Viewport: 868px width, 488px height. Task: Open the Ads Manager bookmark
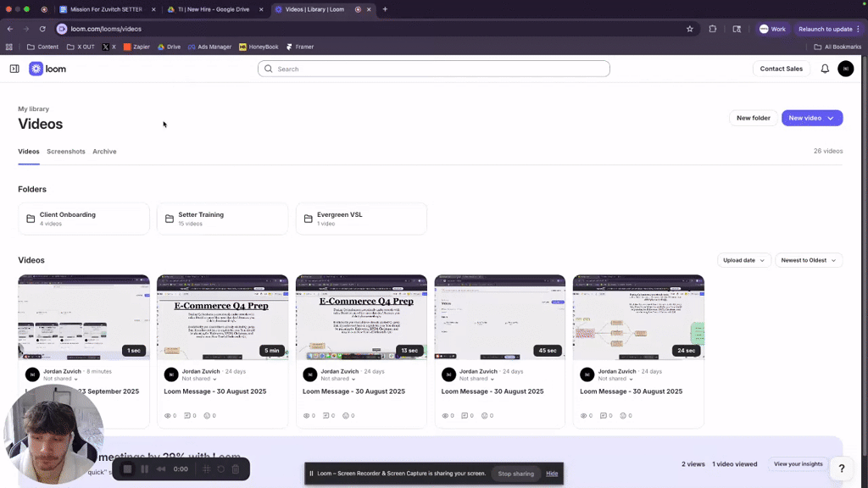tap(210, 47)
